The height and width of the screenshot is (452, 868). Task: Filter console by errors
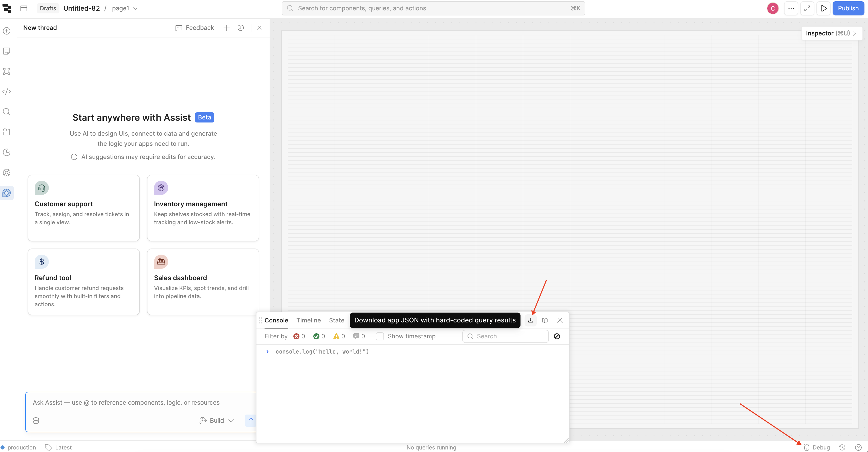coord(299,336)
